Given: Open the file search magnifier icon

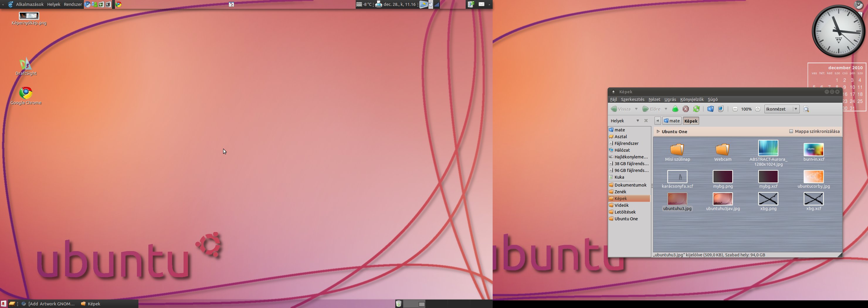Looking at the screenshot, I should (806, 109).
